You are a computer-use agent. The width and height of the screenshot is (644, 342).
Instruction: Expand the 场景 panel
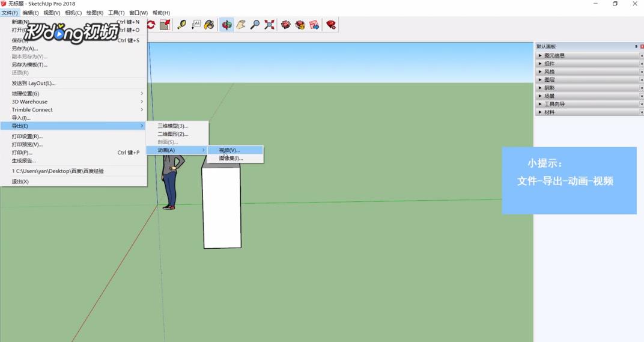click(x=540, y=96)
